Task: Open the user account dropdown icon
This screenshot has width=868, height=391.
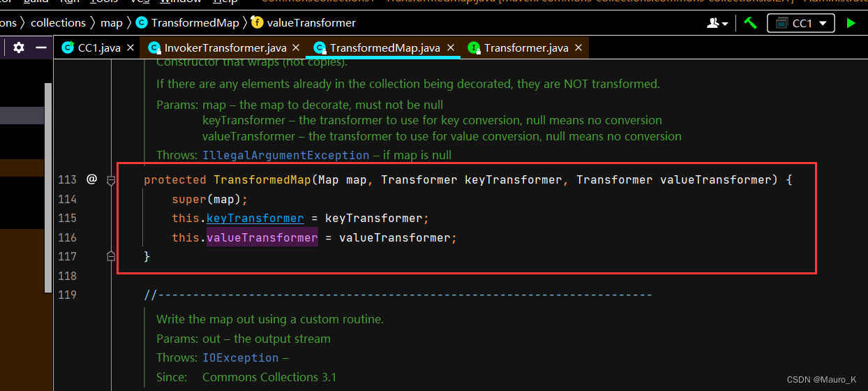Action: (x=717, y=23)
